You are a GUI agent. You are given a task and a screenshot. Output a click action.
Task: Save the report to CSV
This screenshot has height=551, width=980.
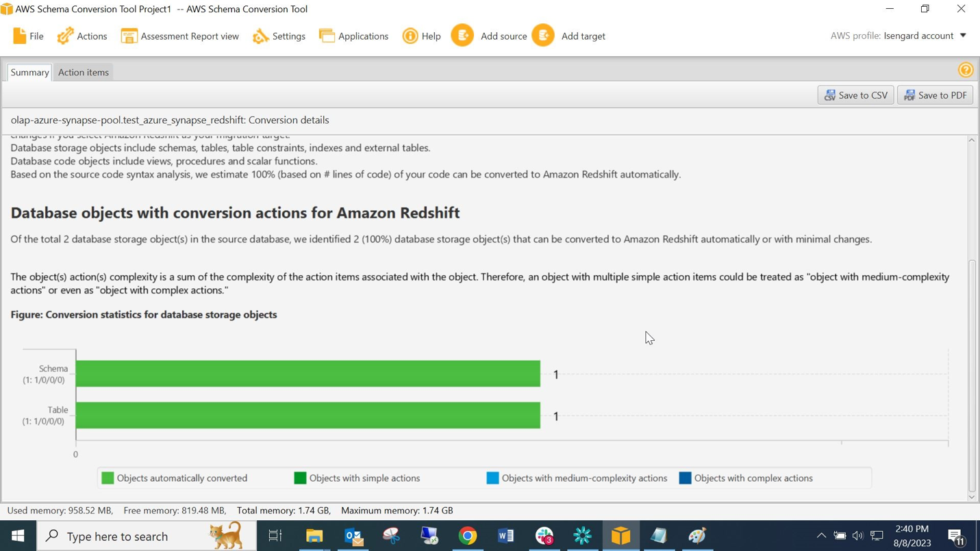[x=855, y=95]
